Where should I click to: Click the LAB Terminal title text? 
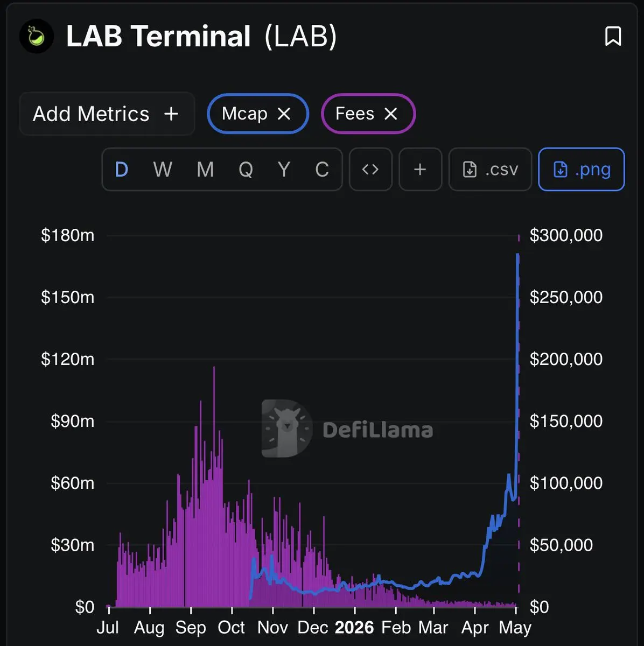[x=158, y=36]
